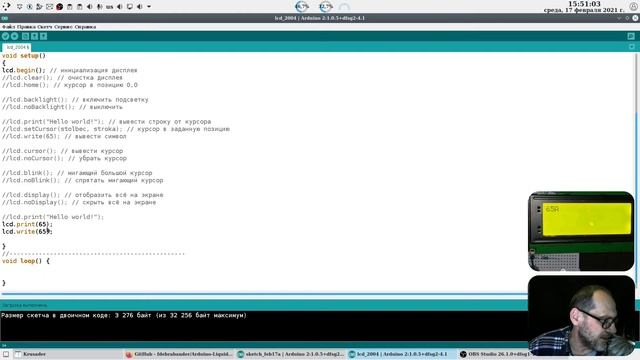The height and width of the screenshot is (360, 640).
Task: Click the red round tray icon
Action: click(x=60, y=7)
